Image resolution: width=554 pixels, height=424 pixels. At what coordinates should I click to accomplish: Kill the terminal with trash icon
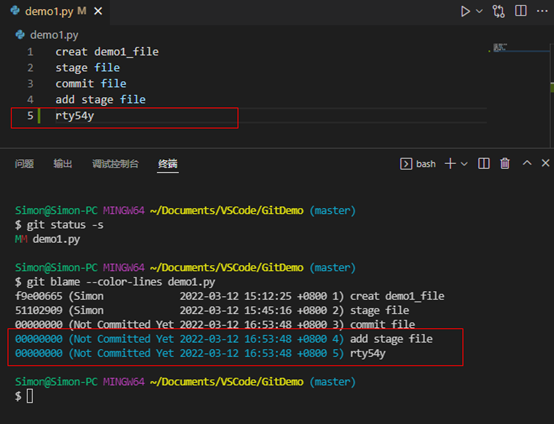pos(505,164)
